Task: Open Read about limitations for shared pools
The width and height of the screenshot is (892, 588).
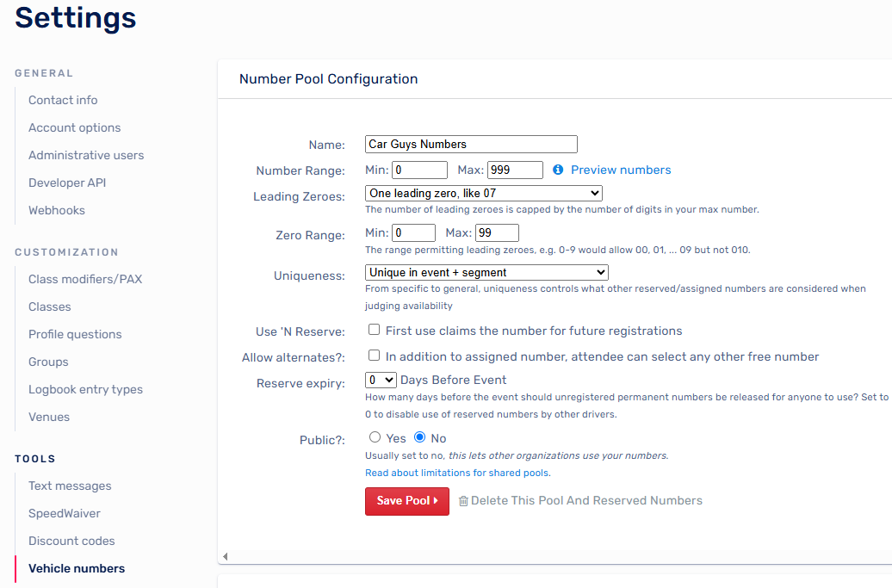Action: coord(458,473)
